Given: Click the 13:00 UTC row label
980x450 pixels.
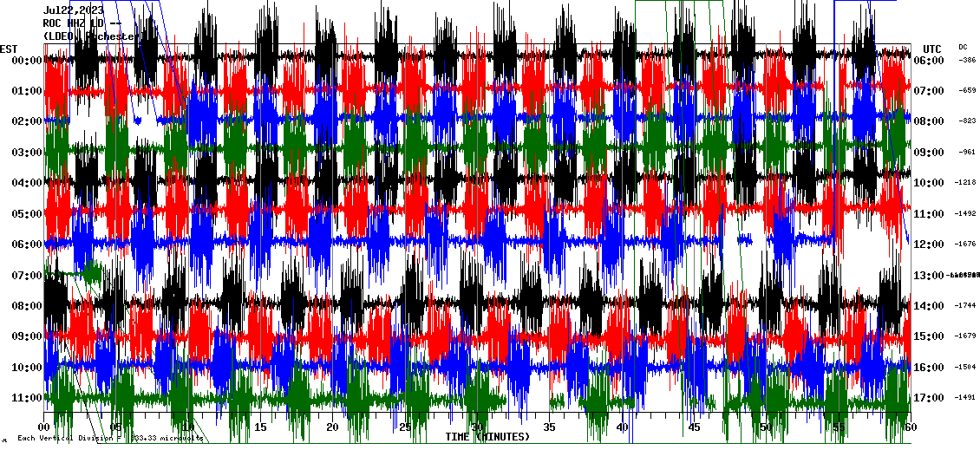Looking at the screenshot, I should coord(935,276).
